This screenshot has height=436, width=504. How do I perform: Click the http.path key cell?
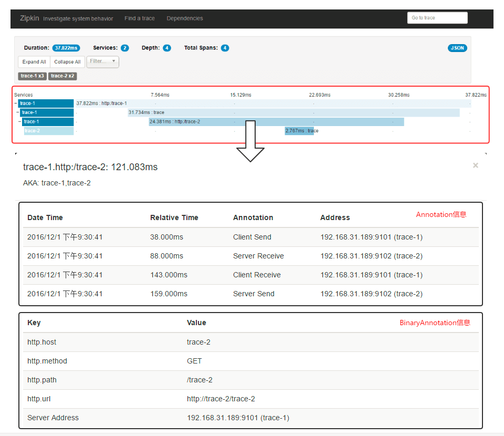point(42,380)
